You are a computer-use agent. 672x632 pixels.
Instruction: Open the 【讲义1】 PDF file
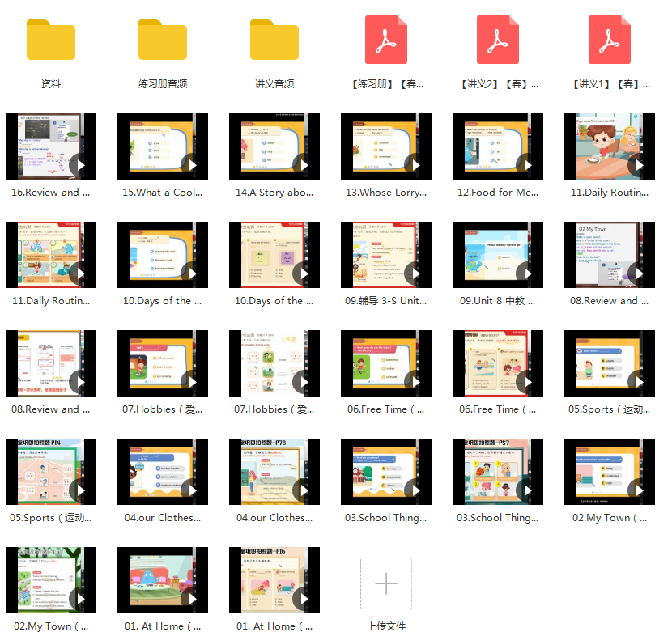pyautogui.click(x=610, y=40)
